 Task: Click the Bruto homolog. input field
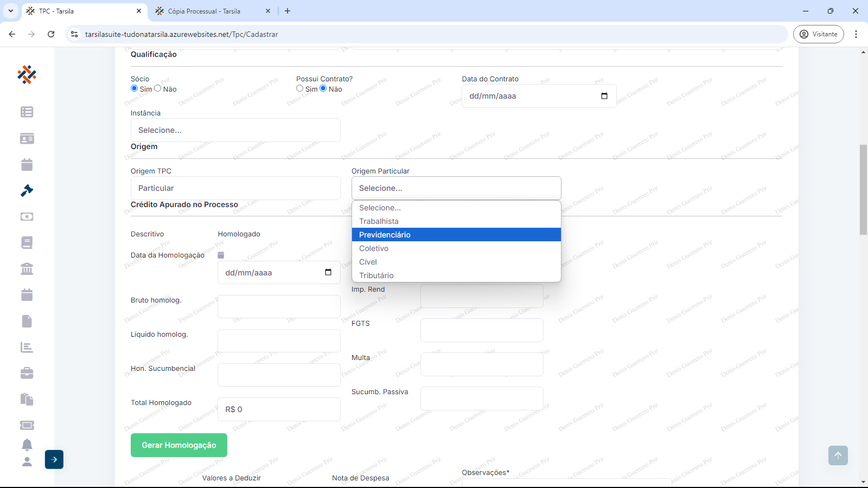point(279,306)
